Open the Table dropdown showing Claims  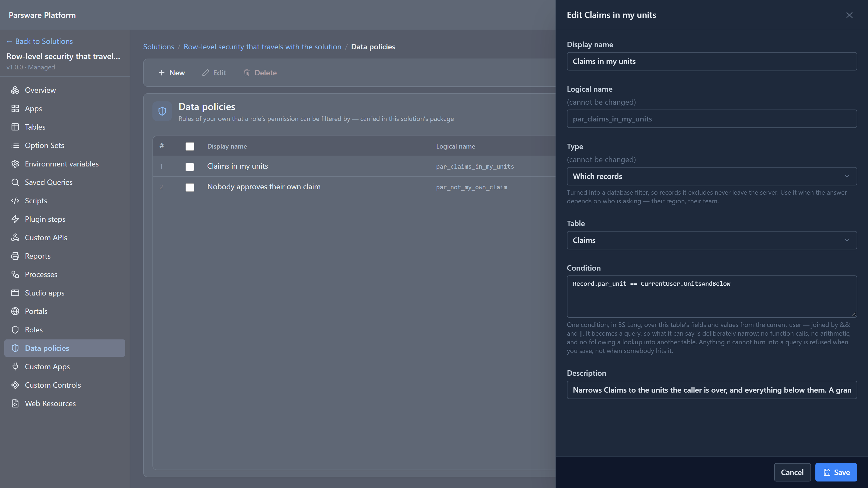click(x=712, y=240)
